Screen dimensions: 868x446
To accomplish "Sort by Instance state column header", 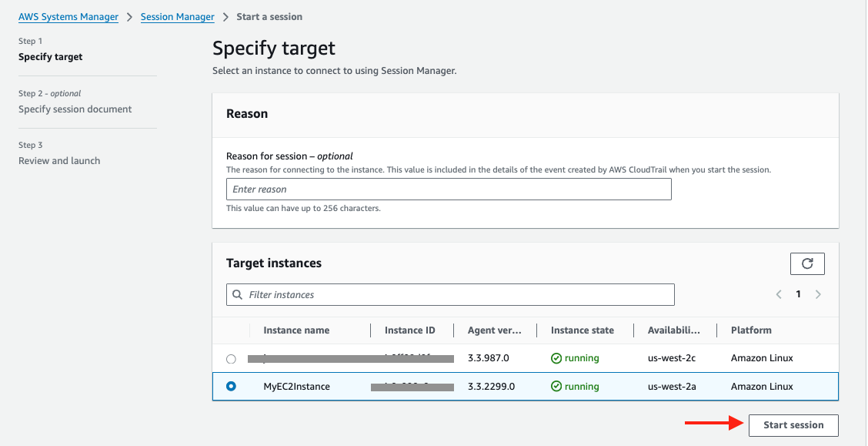I will [582, 330].
